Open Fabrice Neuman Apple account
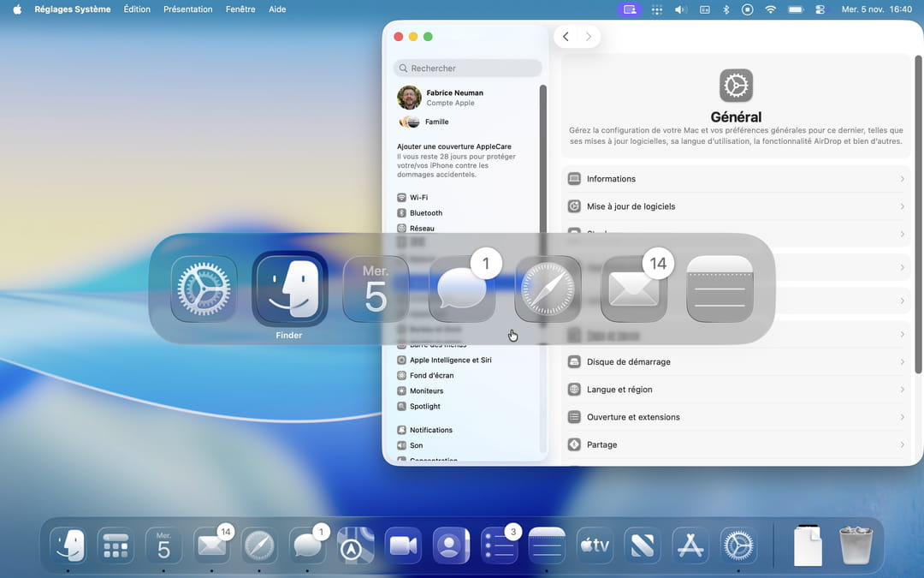Viewport: 924px width, 578px height. [x=453, y=98]
